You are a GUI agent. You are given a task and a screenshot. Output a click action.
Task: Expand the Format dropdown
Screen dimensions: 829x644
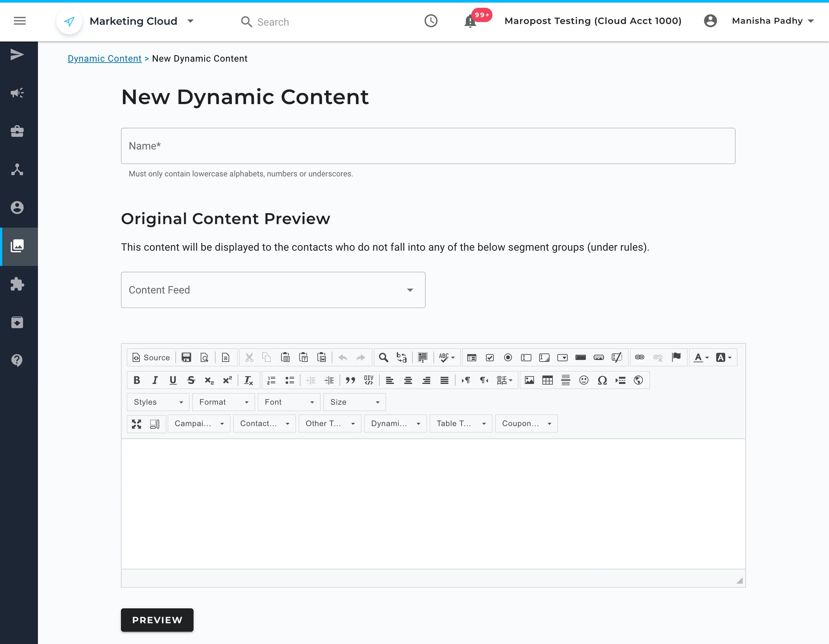pos(224,402)
